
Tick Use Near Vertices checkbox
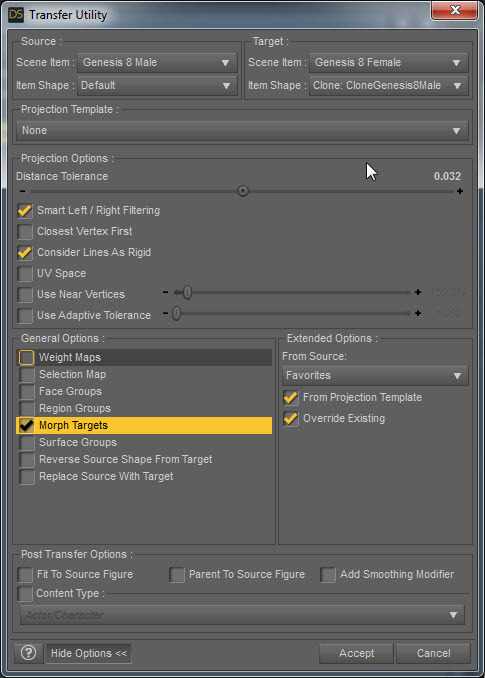point(25,294)
